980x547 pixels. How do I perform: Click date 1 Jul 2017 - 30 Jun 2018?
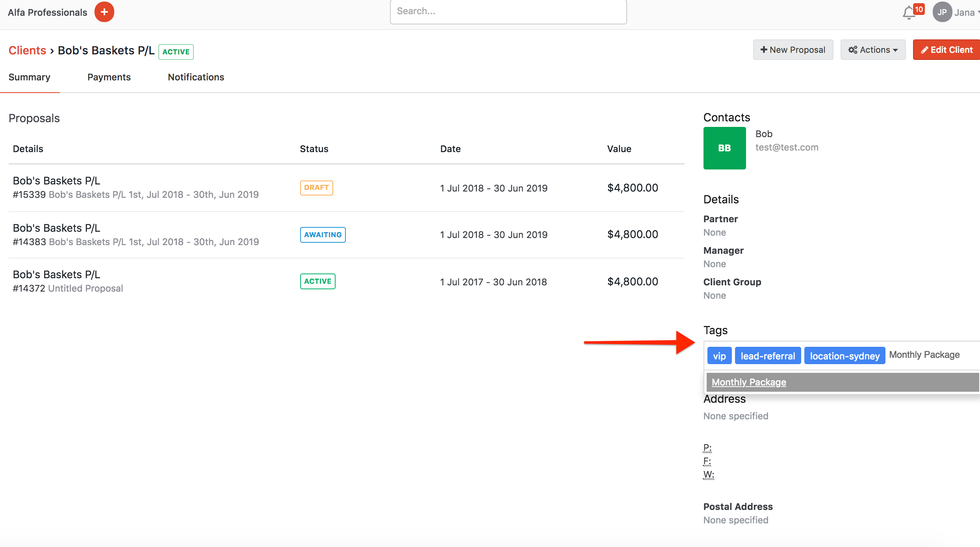(494, 282)
